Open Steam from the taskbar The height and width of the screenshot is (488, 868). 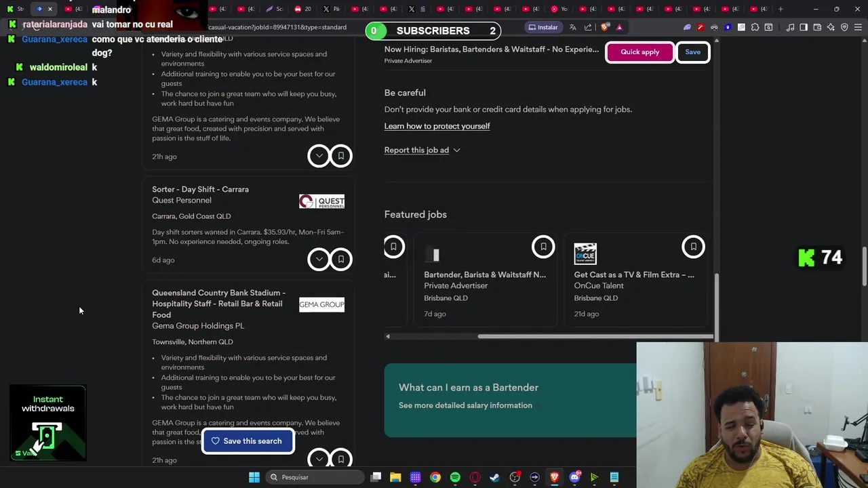495,477
